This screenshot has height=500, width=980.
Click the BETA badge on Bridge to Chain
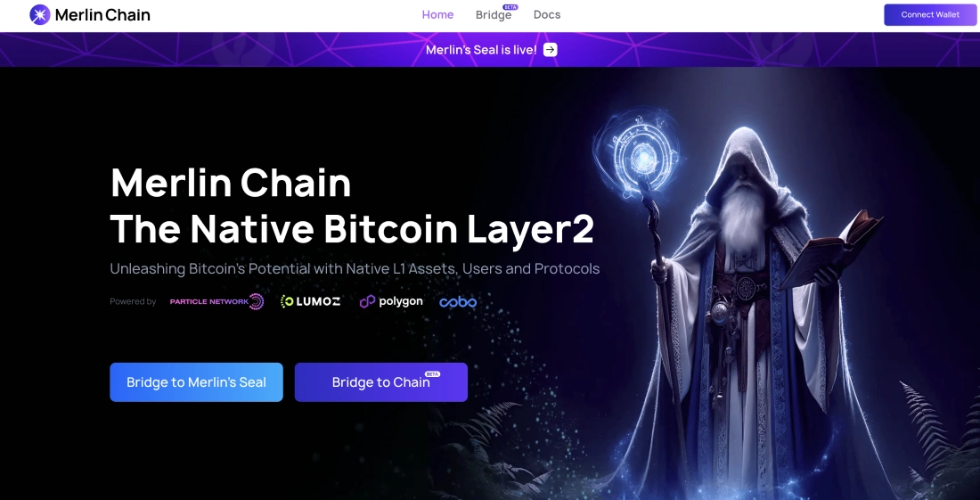click(x=432, y=373)
